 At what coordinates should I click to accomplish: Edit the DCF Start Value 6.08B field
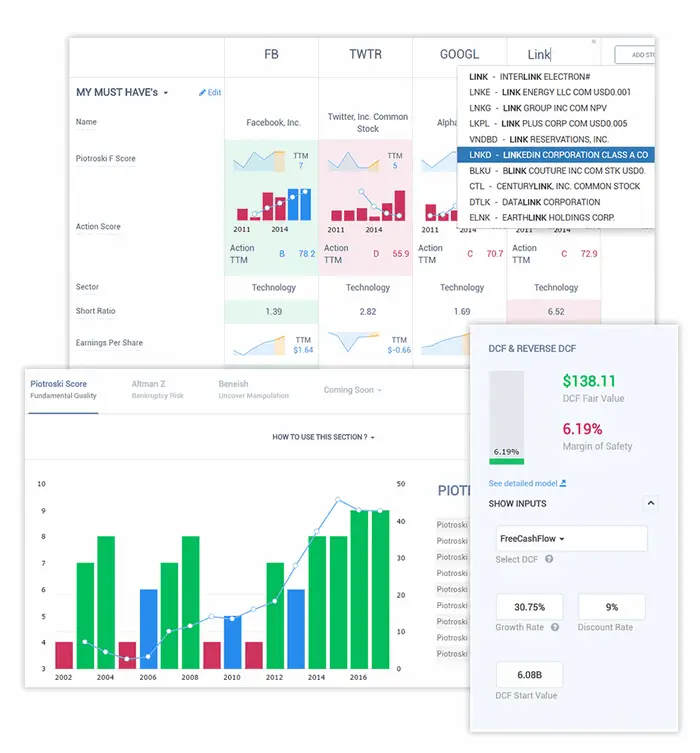point(529,675)
